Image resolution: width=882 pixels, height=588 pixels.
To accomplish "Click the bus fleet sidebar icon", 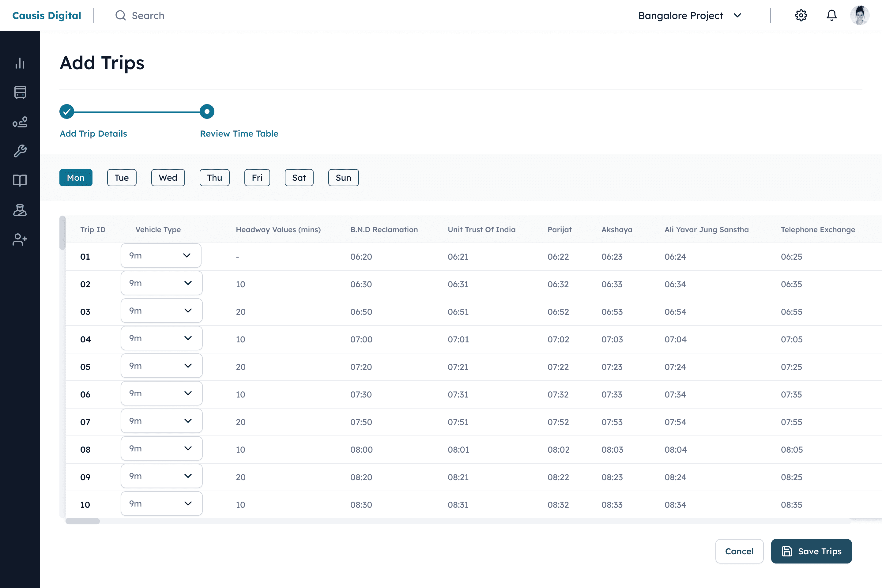I will click(x=20, y=92).
